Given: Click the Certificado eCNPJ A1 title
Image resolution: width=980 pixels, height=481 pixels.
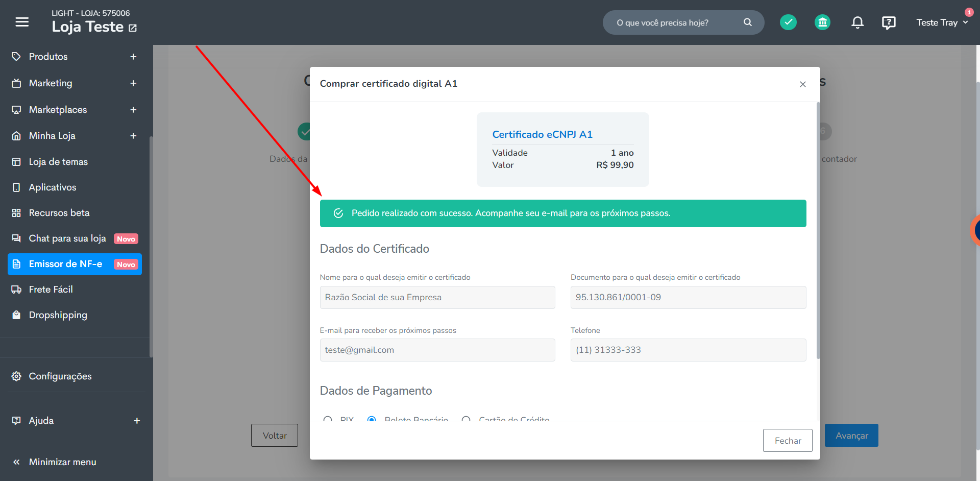Looking at the screenshot, I should [x=542, y=134].
